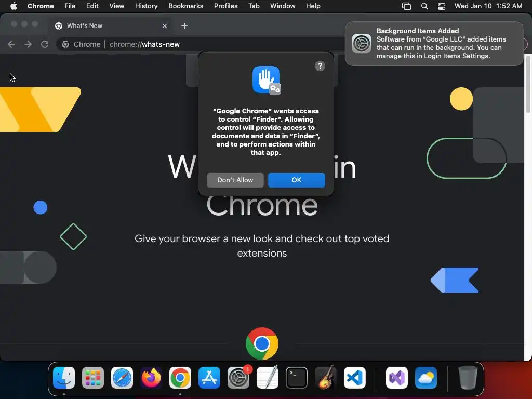The width and height of the screenshot is (532, 399).
Task: Open the Trash in the Dock
Action: [x=468, y=378]
